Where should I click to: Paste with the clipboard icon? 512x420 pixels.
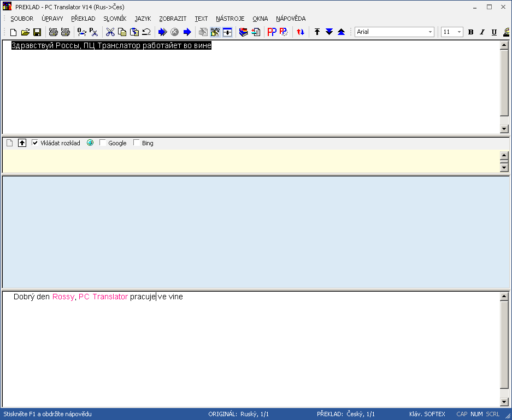134,32
